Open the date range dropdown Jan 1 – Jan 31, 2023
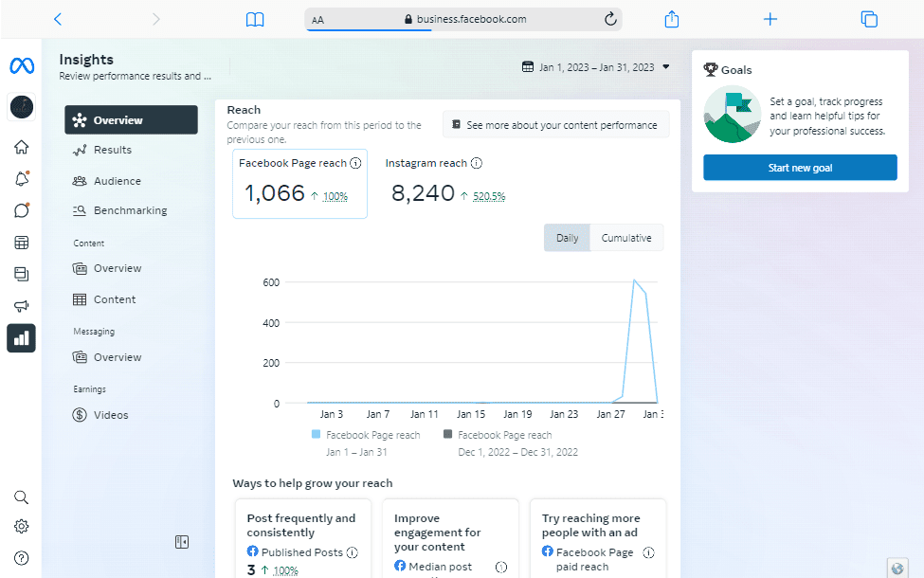Screen dimensions: 924x578 pyautogui.click(x=596, y=67)
